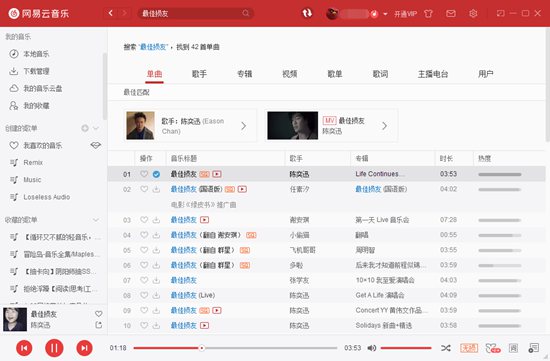Mute with the volume speaker icon

point(371,348)
